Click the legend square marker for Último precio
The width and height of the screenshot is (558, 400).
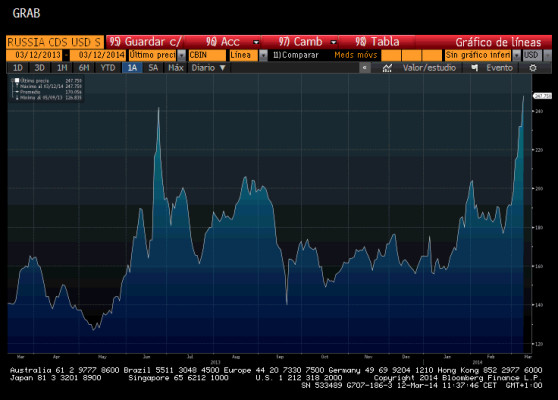point(16,80)
